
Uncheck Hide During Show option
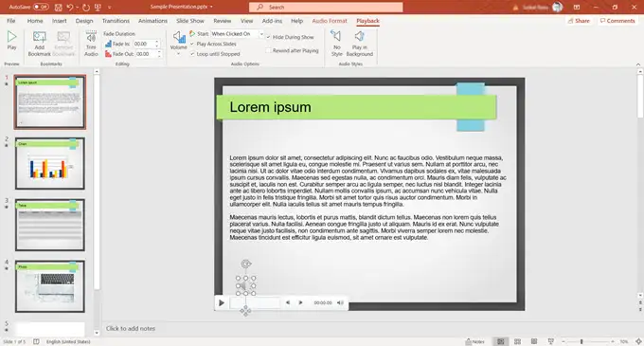click(268, 37)
